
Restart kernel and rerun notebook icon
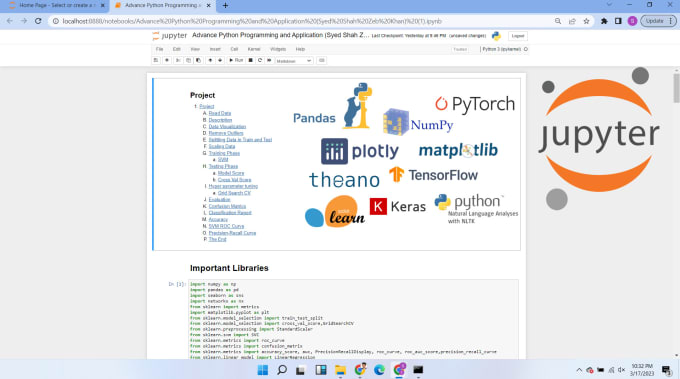tap(269, 61)
